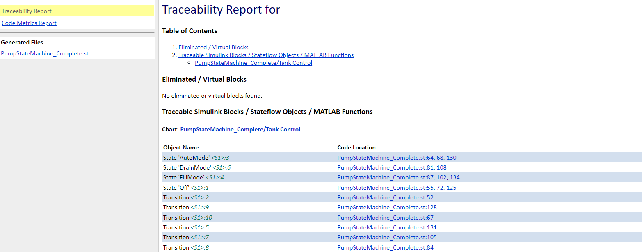Click the FillMode state <S1>:4 link

coord(215,177)
